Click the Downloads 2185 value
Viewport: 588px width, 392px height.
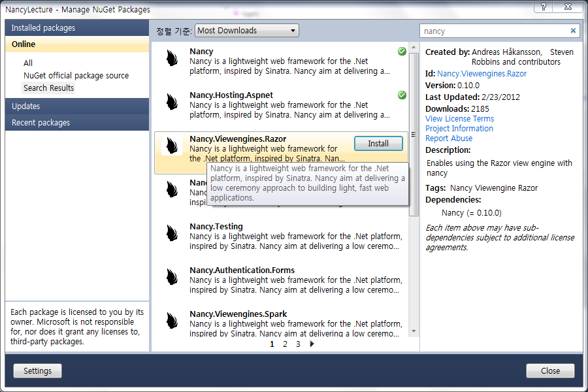point(480,109)
